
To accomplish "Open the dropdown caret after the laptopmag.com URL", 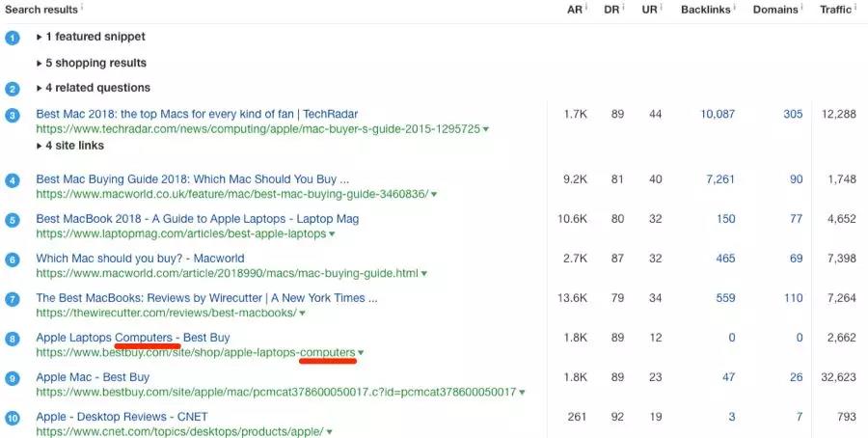I will click(332, 234).
